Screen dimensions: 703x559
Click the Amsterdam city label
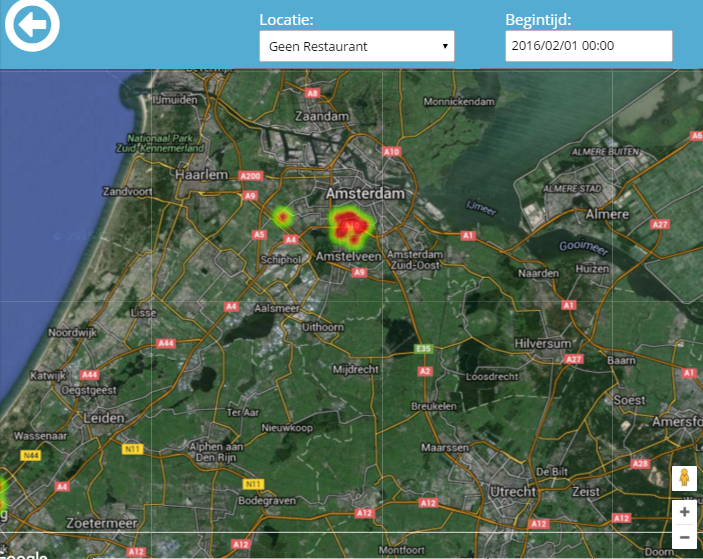click(365, 194)
